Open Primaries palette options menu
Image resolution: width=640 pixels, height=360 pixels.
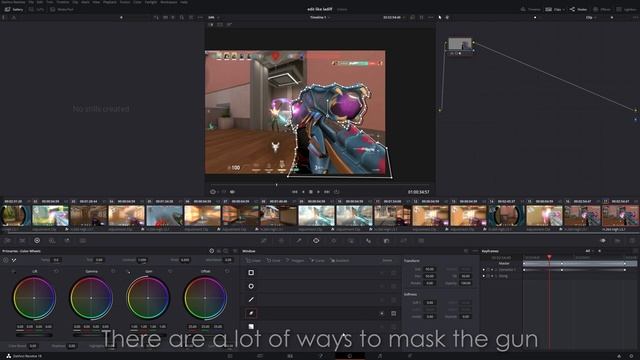point(235,251)
